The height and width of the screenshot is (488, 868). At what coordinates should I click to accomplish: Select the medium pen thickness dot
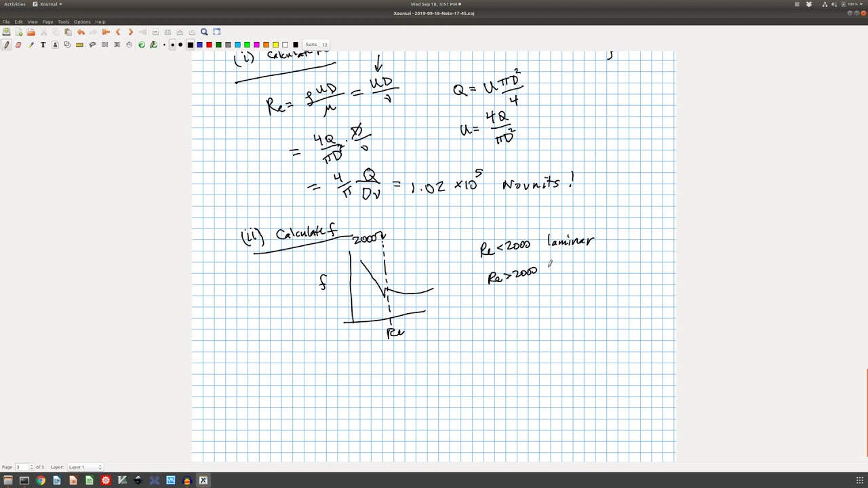click(172, 45)
